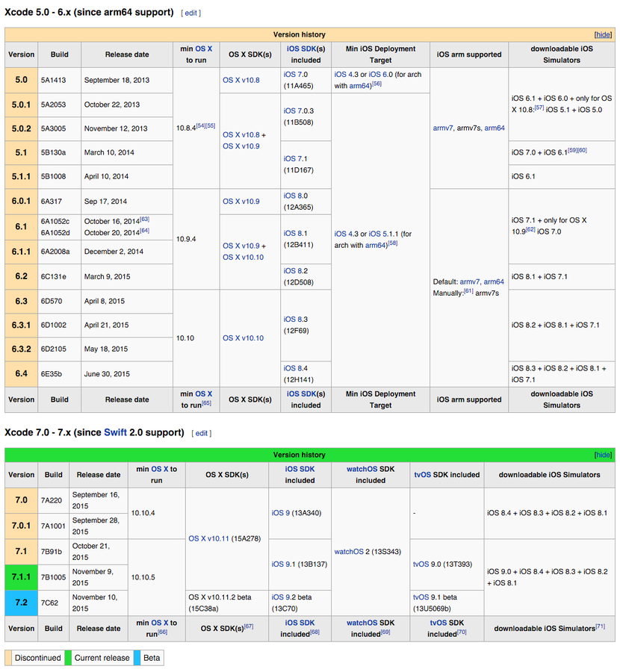Viewport: 620px width, 672px height.
Task: Open footnote reference [63] after October 16, 2014
Action: click(x=144, y=219)
